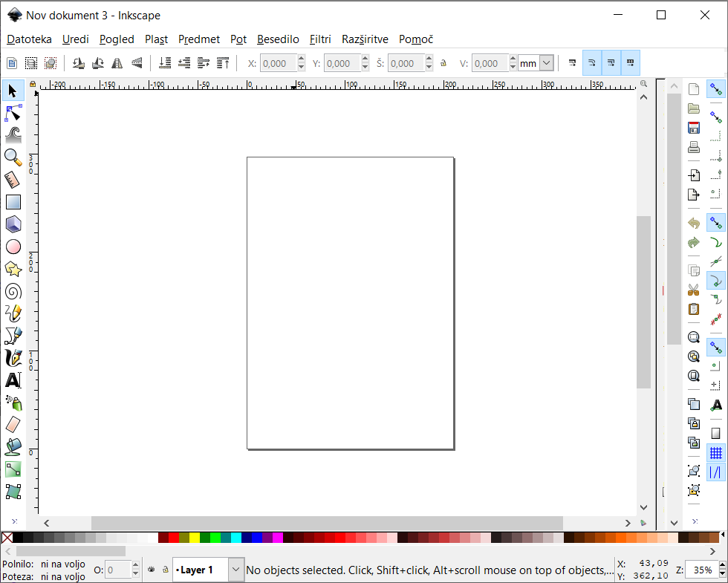Viewport: 728px width, 583px height.
Task: Toggle snapping to grids
Action: click(x=716, y=452)
